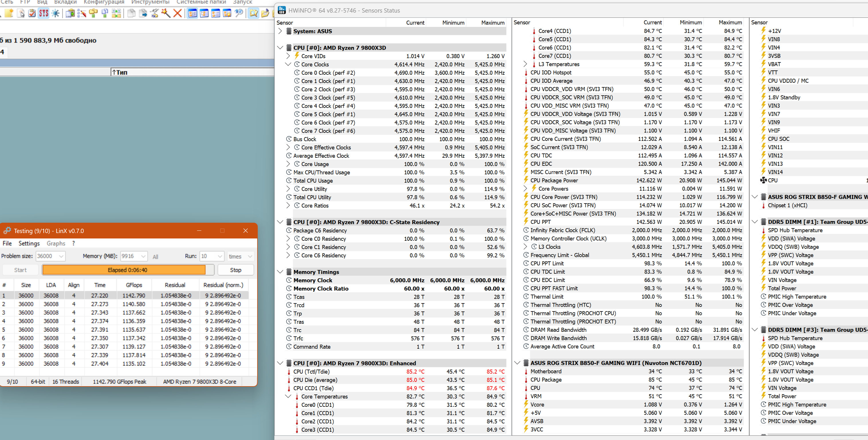Open the Инструменты menu
The width and height of the screenshot is (868, 440).
click(x=150, y=2)
